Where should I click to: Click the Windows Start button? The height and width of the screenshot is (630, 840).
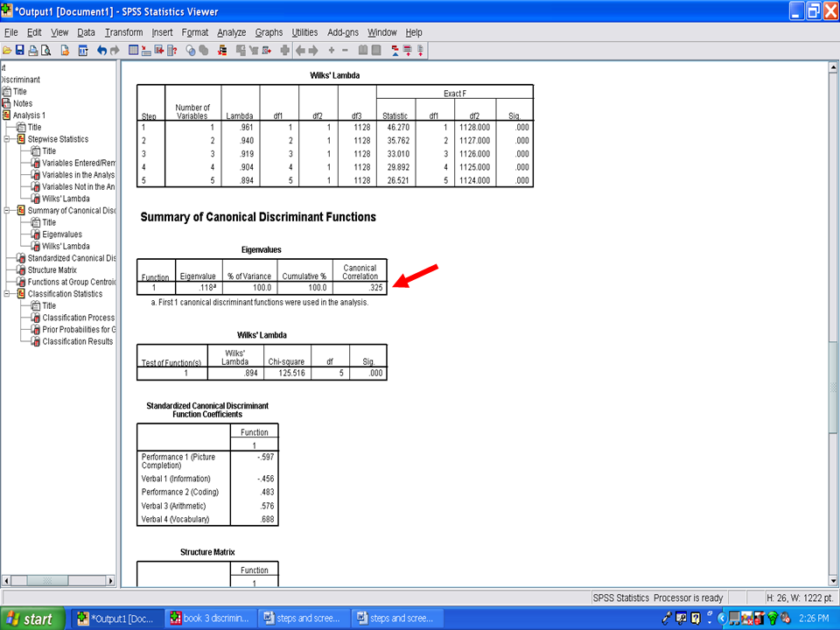30,619
